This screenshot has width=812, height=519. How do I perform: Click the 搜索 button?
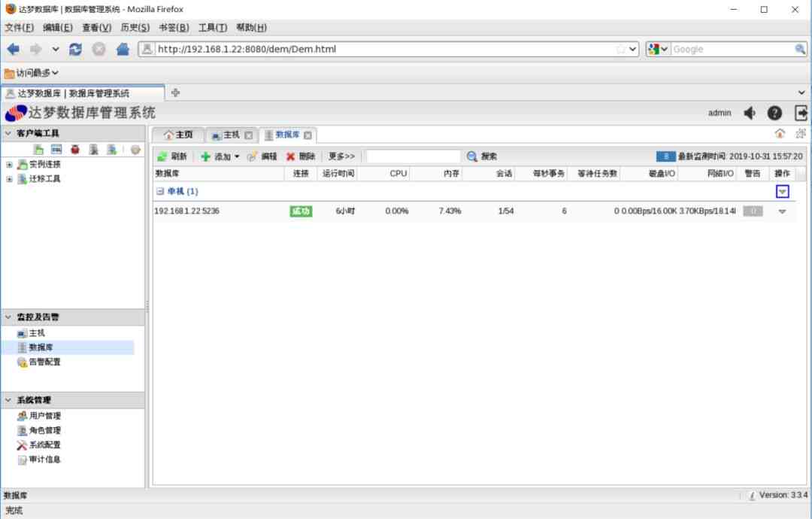click(482, 156)
